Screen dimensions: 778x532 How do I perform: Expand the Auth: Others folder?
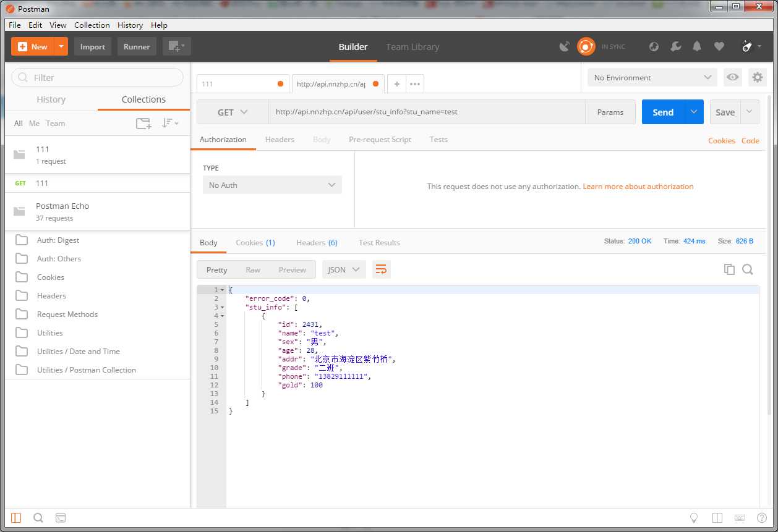[98, 258]
